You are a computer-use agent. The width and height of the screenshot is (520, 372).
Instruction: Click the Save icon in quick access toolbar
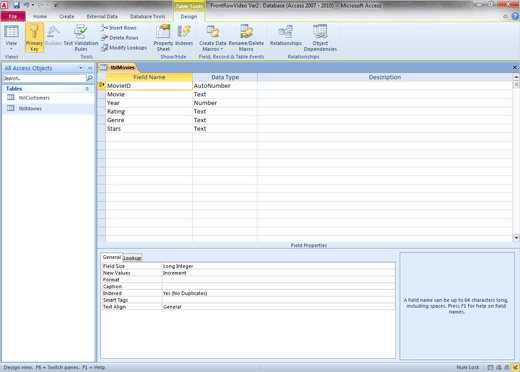point(16,5)
